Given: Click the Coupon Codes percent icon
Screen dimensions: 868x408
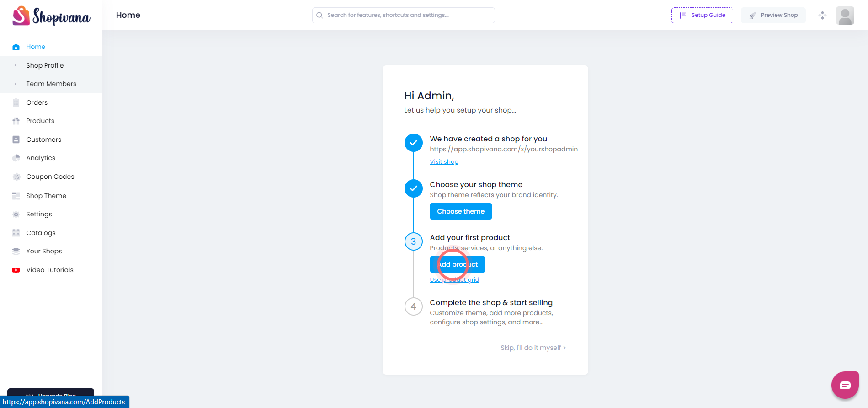Looking at the screenshot, I should pos(16,177).
